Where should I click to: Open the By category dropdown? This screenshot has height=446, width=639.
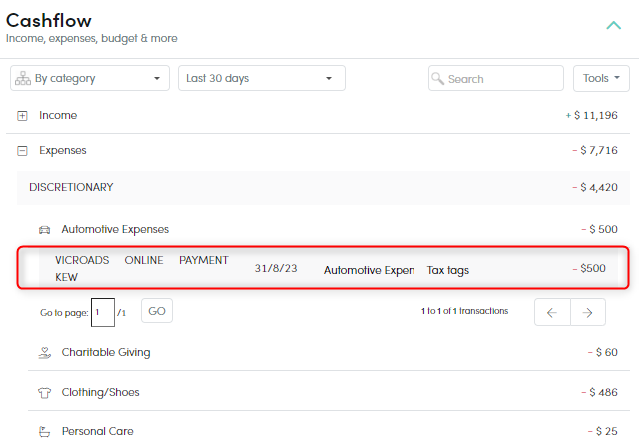(x=90, y=78)
